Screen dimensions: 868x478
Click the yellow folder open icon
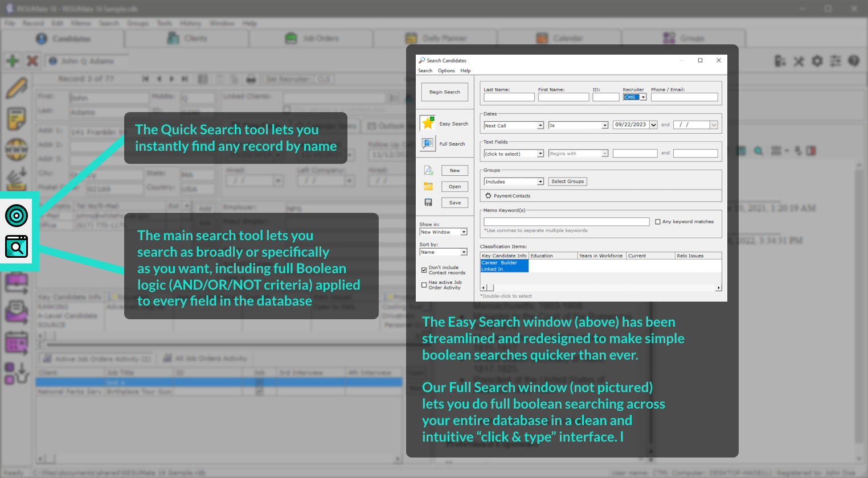coord(428,186)
